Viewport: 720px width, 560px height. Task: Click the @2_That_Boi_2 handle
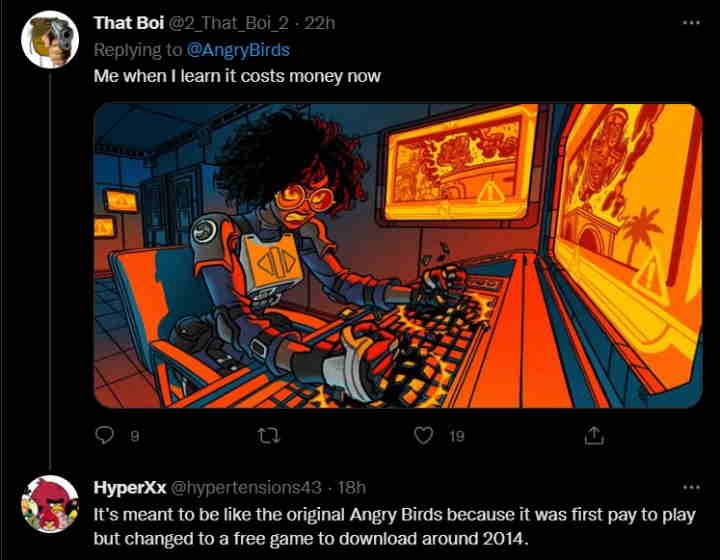point(229,23)
